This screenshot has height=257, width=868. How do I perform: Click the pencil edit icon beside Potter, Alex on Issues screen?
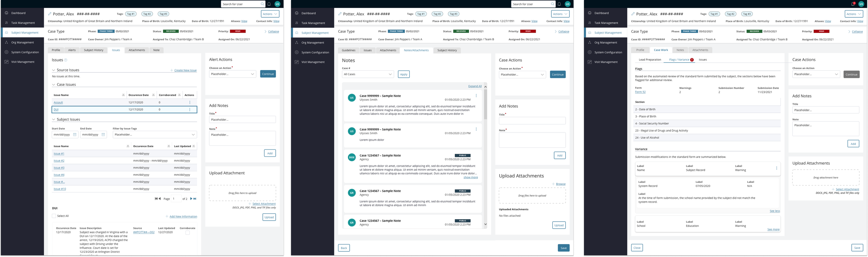pyautogui.click(x=50, y=14)
